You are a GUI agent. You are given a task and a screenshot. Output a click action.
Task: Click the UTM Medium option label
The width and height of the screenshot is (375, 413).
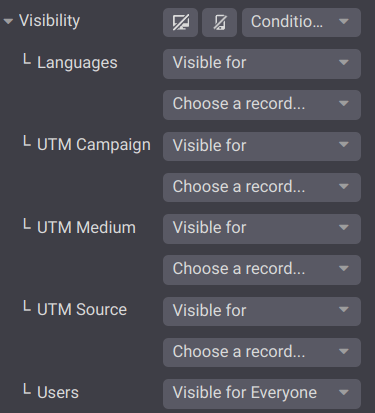(86, 228)
